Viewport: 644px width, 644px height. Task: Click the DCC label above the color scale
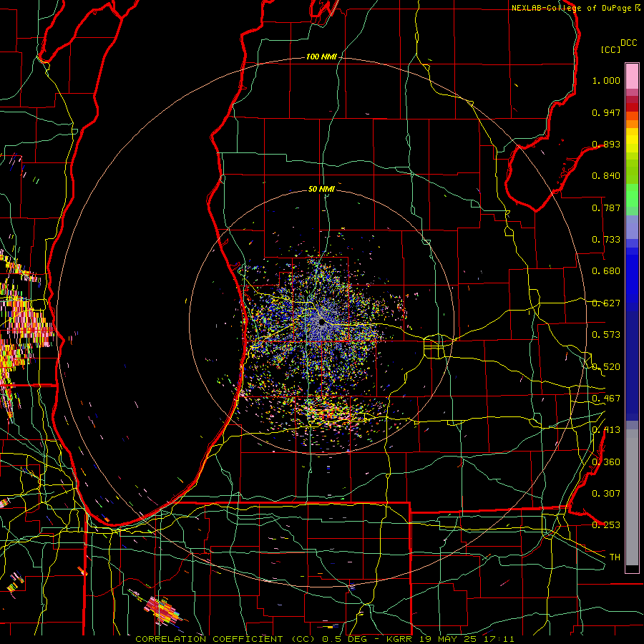click(629, 43)
